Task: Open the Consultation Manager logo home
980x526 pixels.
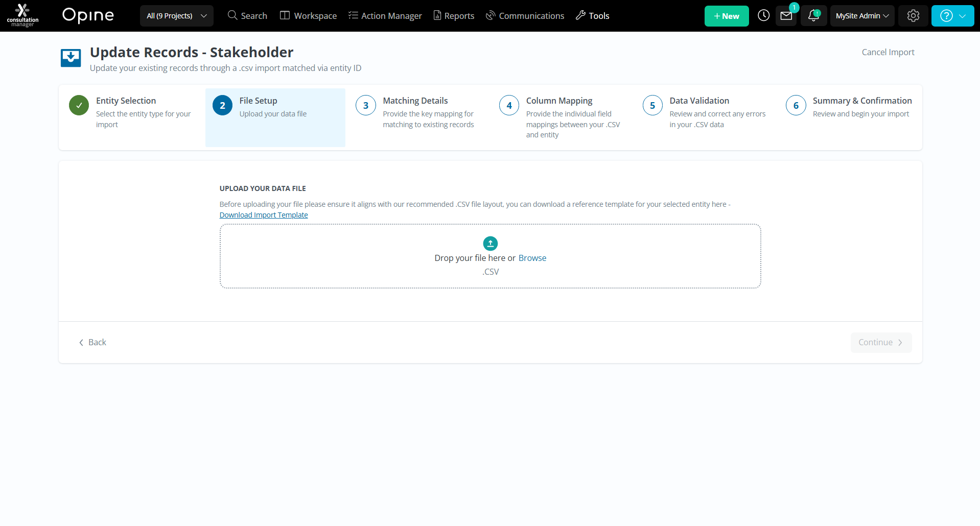Action: (x=22, y=15)
